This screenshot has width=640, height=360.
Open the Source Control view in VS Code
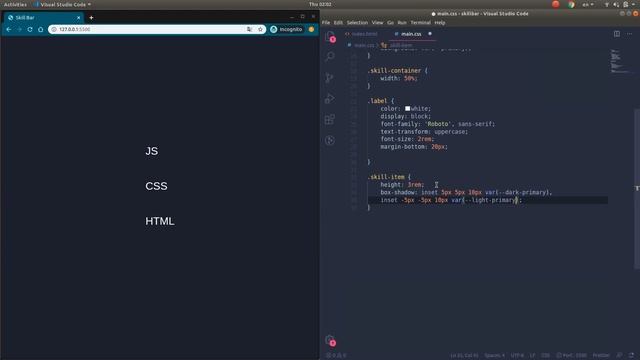pos(329,77)
